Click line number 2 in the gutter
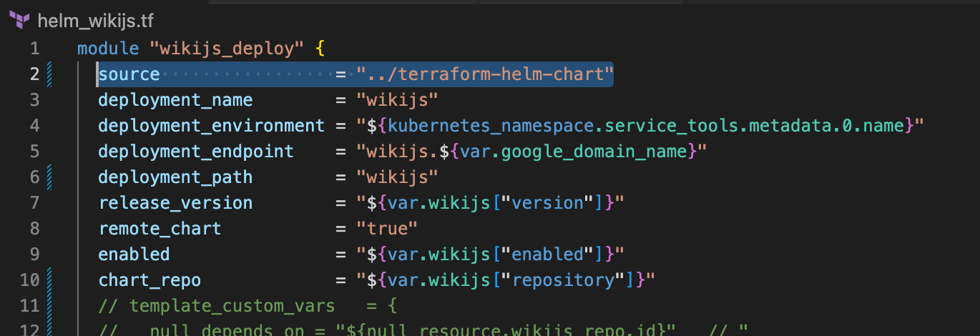Viewport: 980px width, 336px height. coord(35,74)
